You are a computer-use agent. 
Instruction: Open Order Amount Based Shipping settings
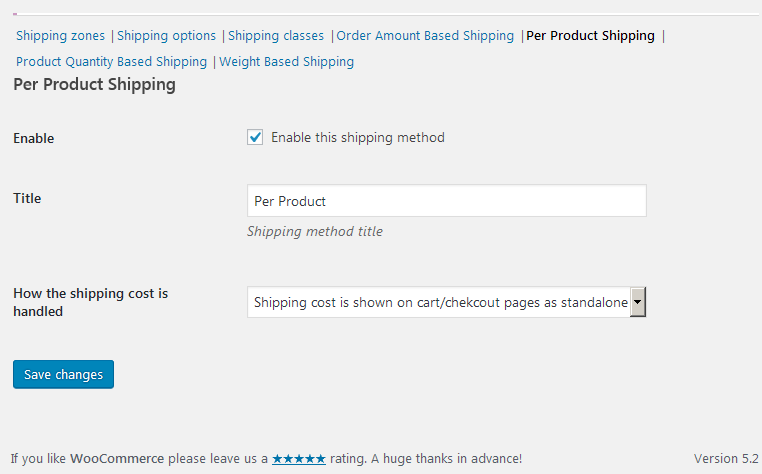click(425, 36)
